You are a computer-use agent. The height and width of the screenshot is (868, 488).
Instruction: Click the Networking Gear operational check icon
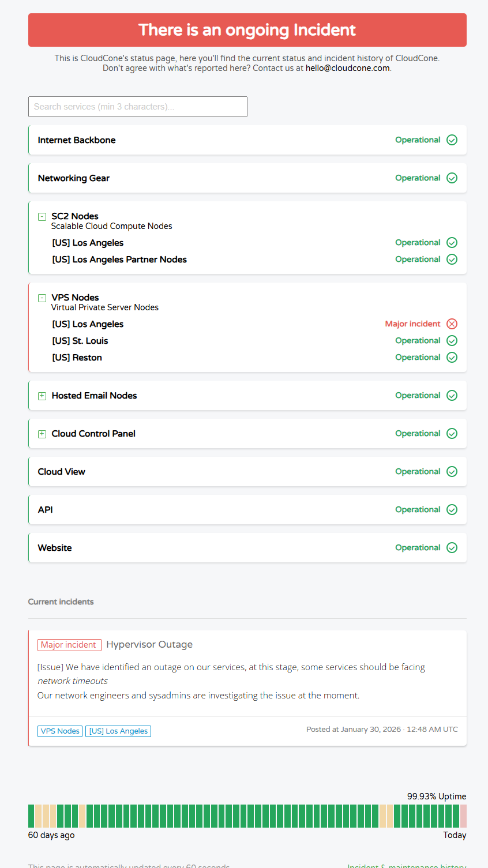[452, 178]
